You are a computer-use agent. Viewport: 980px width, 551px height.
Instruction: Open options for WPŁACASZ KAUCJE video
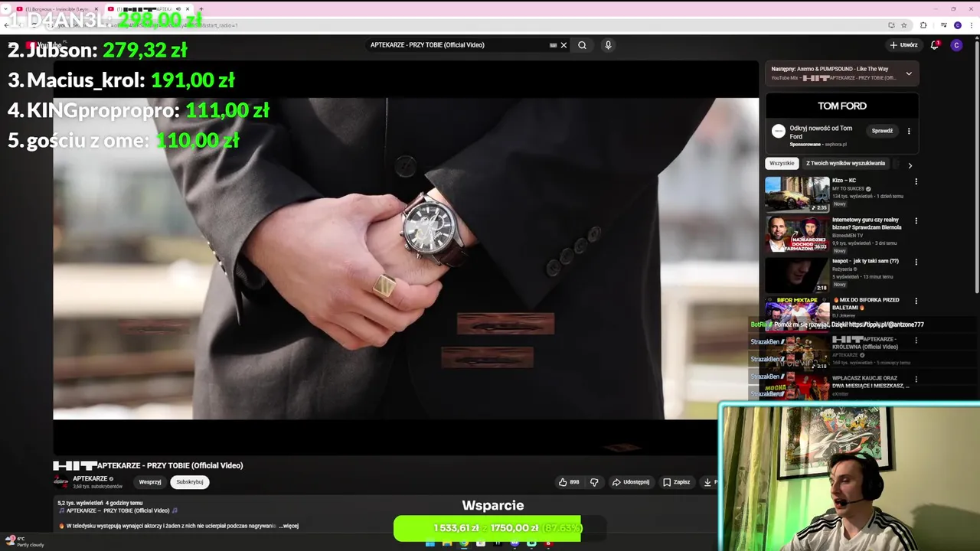(x=916, y=380)
